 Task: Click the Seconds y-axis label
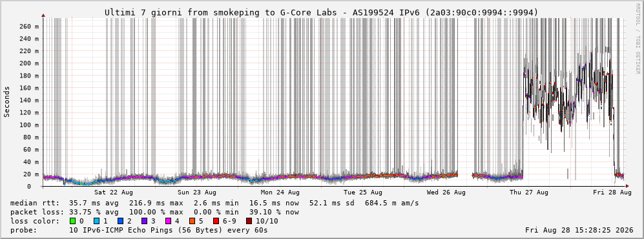(7, 101)
